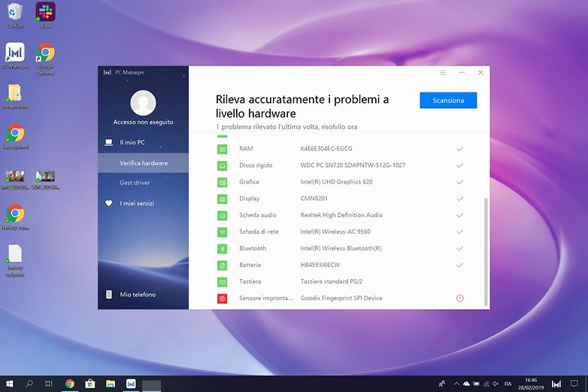Select text Tastiera standard PS/2
Viewport: 588px width, 392px height.
pyautogui.click(x=332, y=281)
